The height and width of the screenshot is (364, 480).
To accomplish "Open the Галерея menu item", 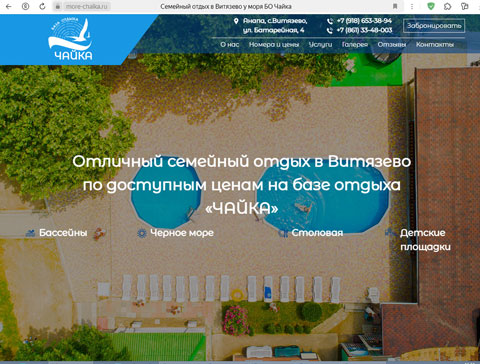I will coord(355,44).
